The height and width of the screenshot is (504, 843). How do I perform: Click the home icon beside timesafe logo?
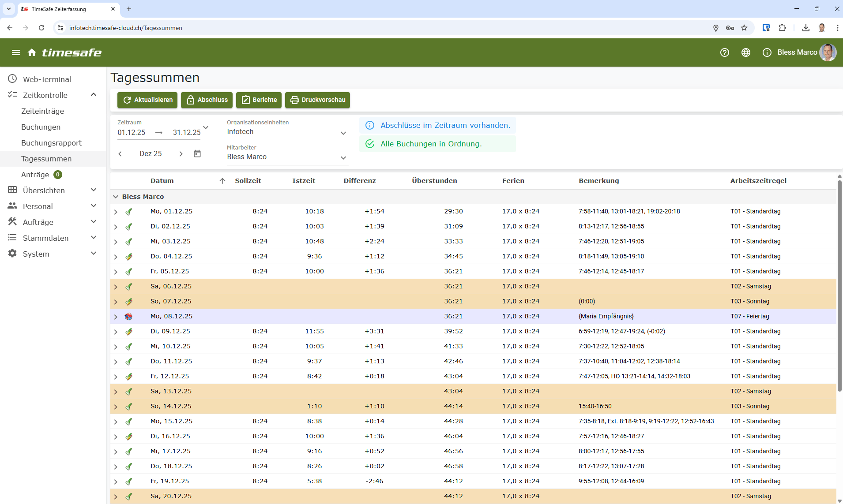click(x=32, y=52)
